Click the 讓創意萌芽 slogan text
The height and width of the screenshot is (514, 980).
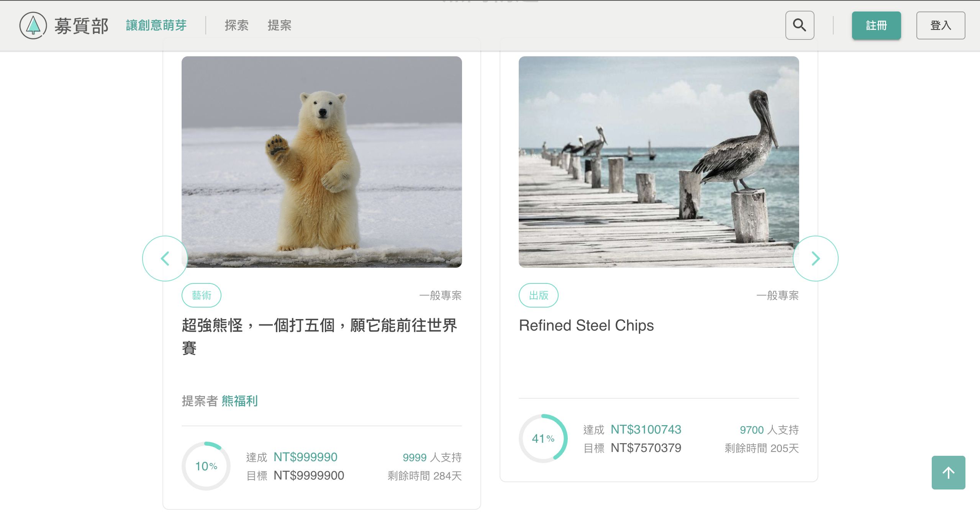pyautogui.click(x=156, y=26)
